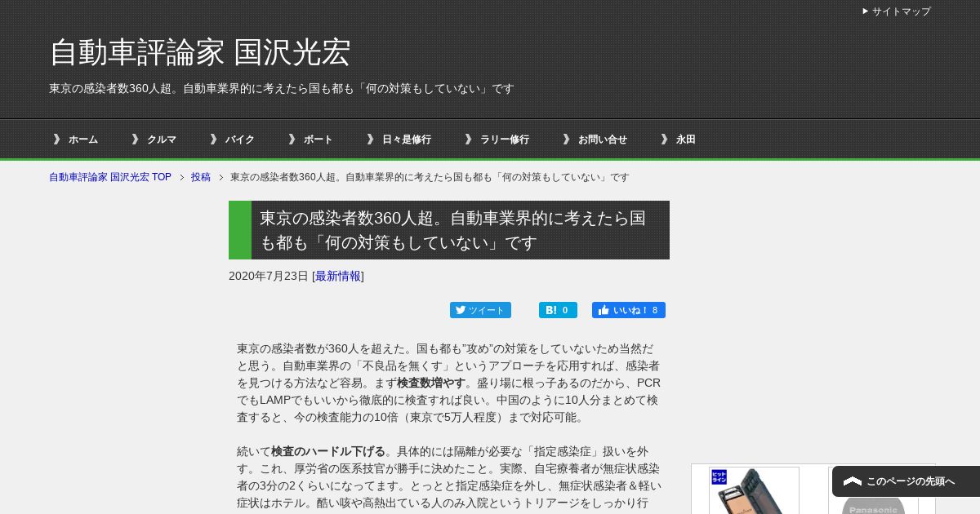The width and height of the screenshot is (980, 514).
Task: Click breadcrumb 自動車評論家 国沢光宏 TOP
Action: [110, 177]
